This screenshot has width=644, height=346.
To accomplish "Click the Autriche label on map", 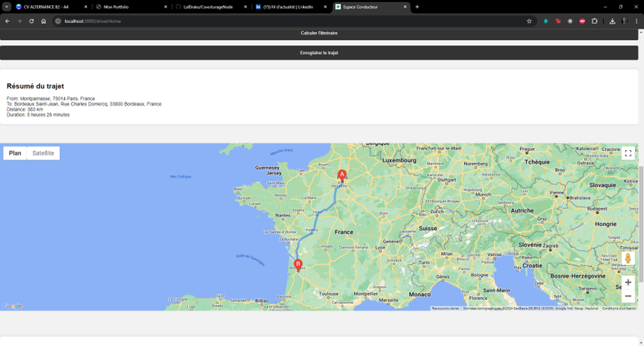I will pos(522,210).
